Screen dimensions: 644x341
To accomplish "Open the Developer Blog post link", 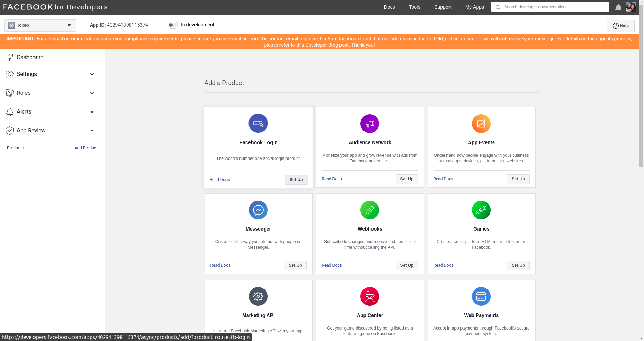I will tap(322, 45).
